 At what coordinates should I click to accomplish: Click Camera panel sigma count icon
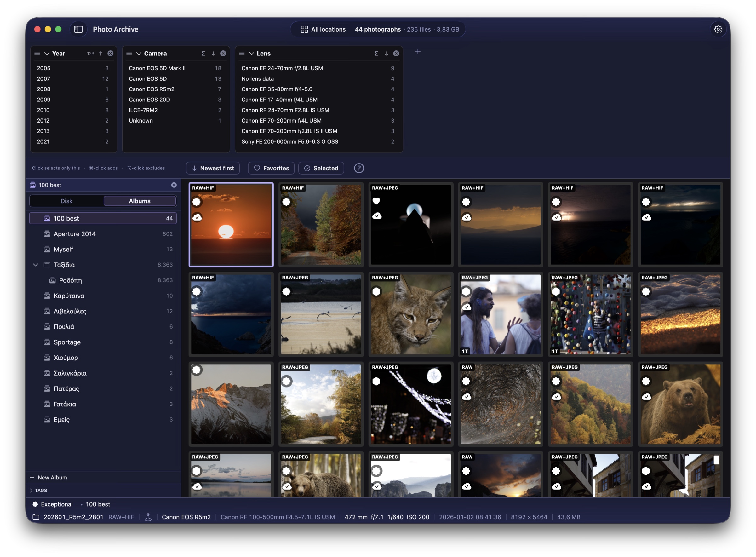pos(203,53)
